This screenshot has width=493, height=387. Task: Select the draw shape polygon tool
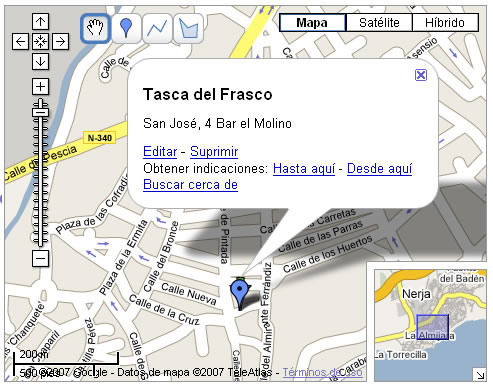tap(188, 28)
